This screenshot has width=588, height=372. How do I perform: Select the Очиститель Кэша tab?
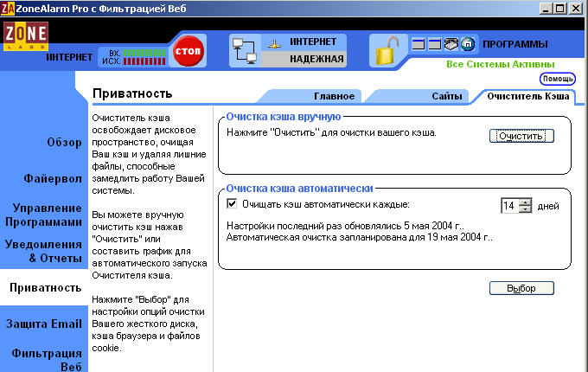pyautogui.click(x=528, y=96)
